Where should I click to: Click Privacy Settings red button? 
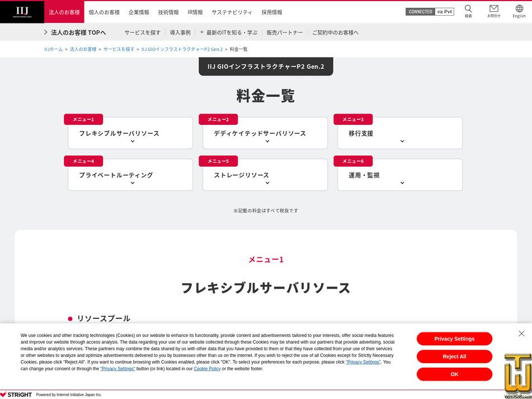pos(454,339)
